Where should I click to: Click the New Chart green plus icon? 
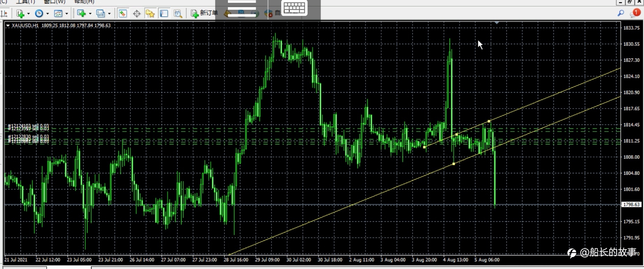point(82,13)
